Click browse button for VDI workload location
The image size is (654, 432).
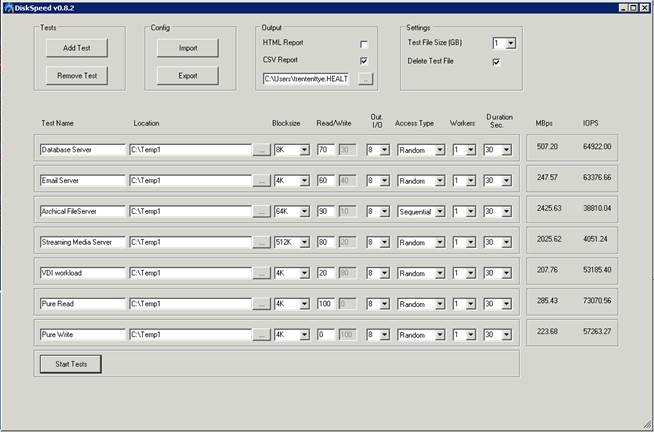click(x=261, y=273)
